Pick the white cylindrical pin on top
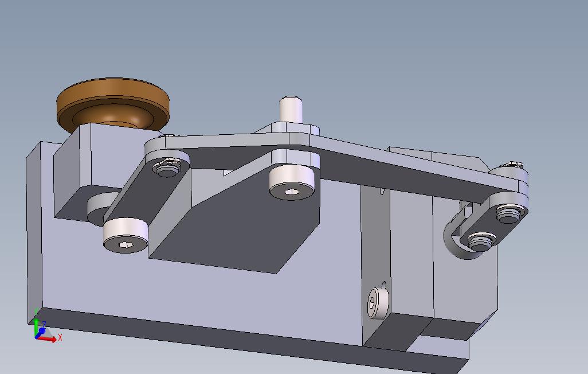Image resolution: width=588 pixels, height=374 pixels. [291, 109]
